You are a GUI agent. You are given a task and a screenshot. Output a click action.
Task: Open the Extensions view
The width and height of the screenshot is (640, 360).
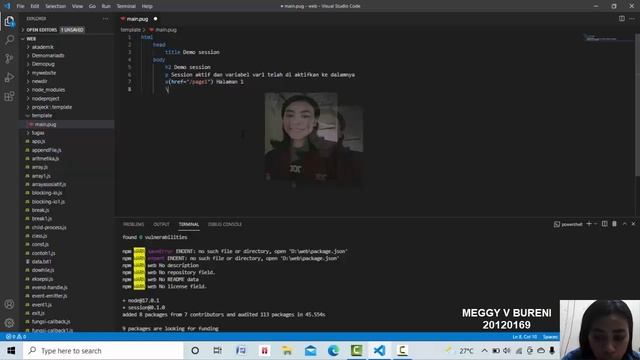(x=9, y=96)
